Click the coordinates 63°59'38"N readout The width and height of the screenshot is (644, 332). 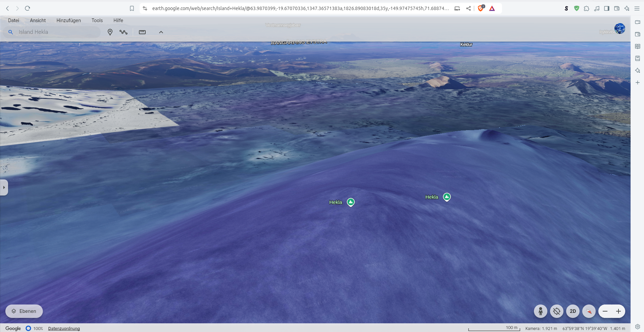(585, 329)
